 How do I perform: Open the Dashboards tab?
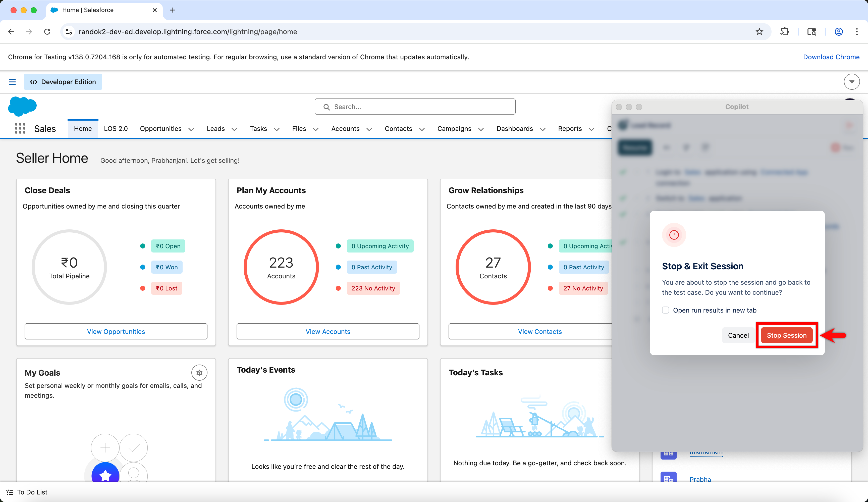[515, 128]
